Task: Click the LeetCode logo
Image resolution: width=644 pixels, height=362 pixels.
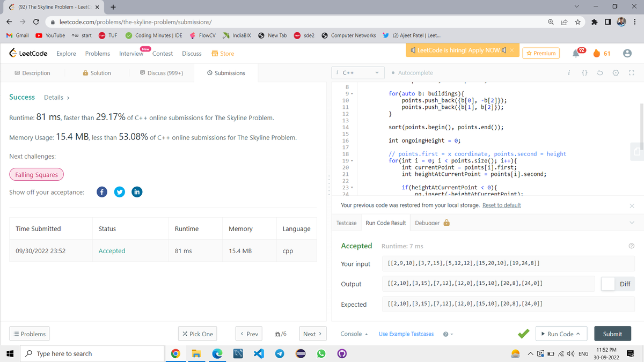Action: [x=28, y=53]
